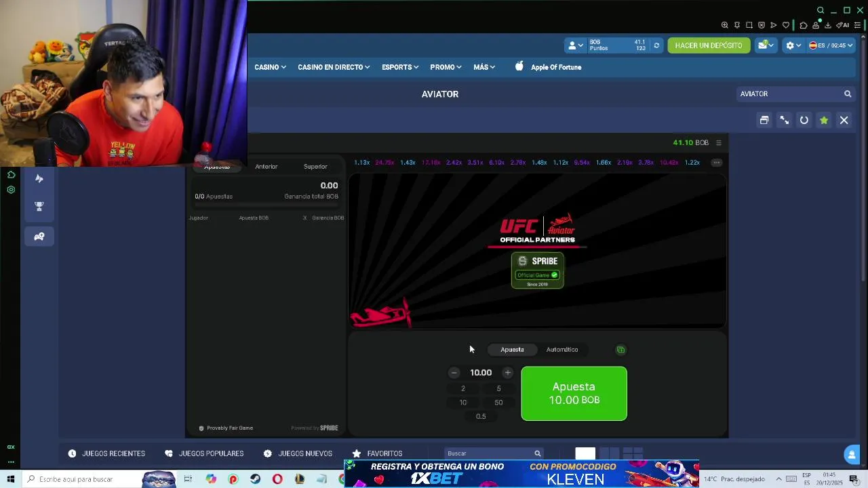The width and height of the screenshot is (868, 488).
Task: Increase bet amount with plus button
Action: pyautogui.click(x=507, y=373)
